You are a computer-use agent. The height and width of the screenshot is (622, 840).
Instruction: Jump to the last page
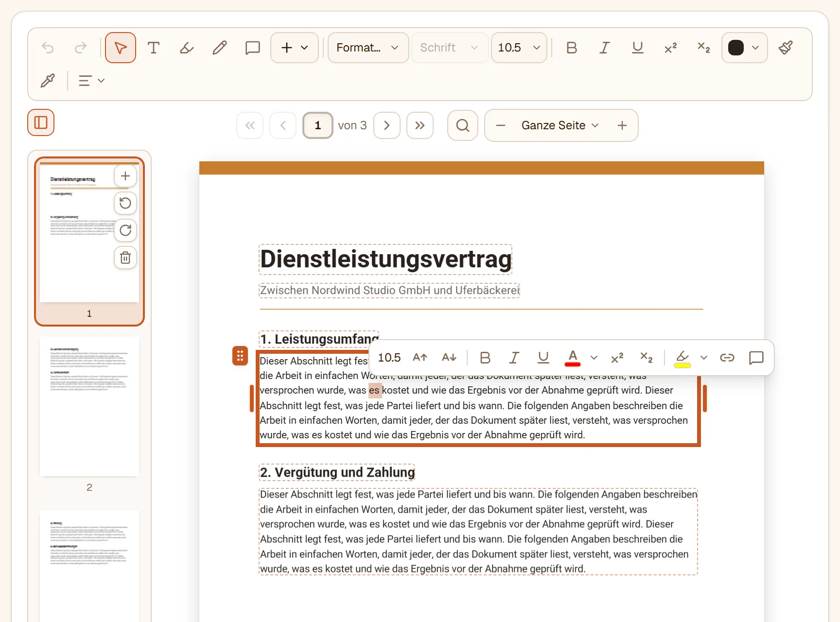420,125
